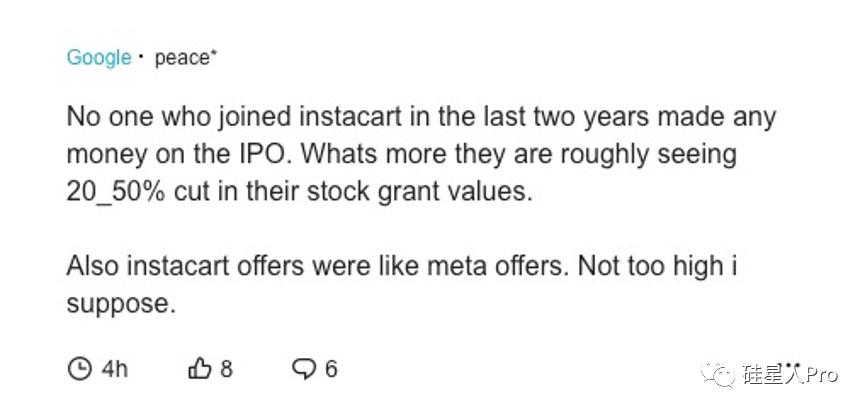This screenshot has height=412, width=866.
Task: Select the comment count 6
Action: (x=330, y=368)
